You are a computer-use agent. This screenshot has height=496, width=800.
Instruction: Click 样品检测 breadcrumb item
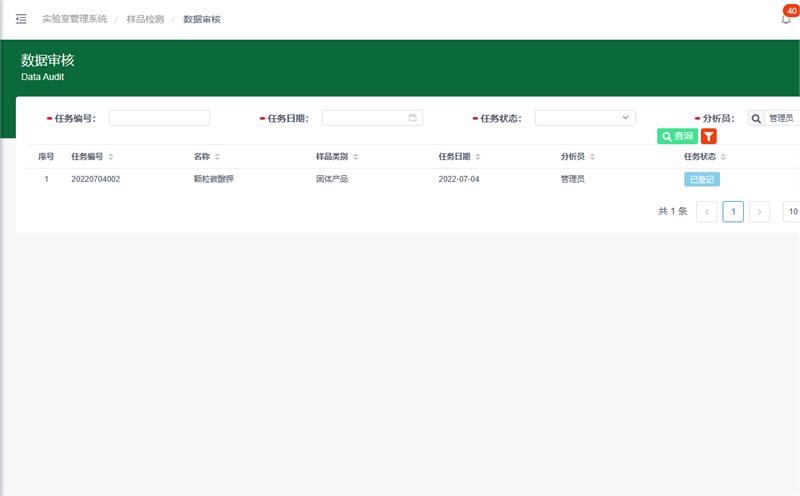[145, 19]
